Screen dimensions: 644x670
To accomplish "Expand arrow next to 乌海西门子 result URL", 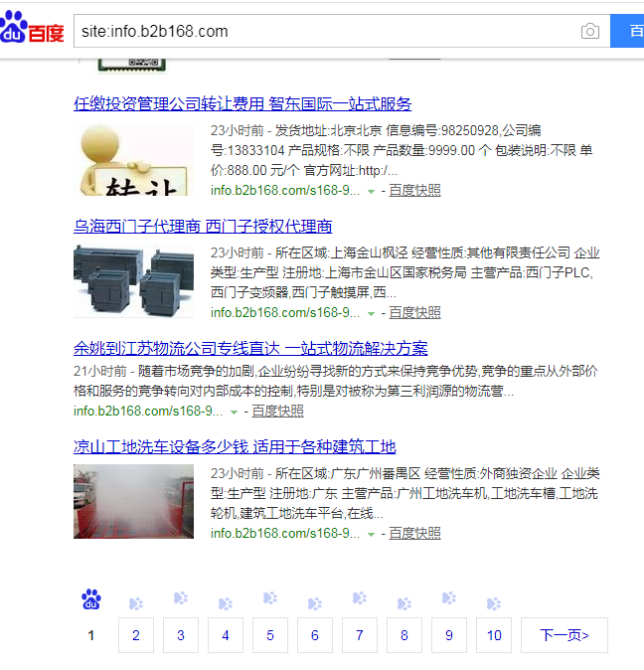I will tap(371, 314).
